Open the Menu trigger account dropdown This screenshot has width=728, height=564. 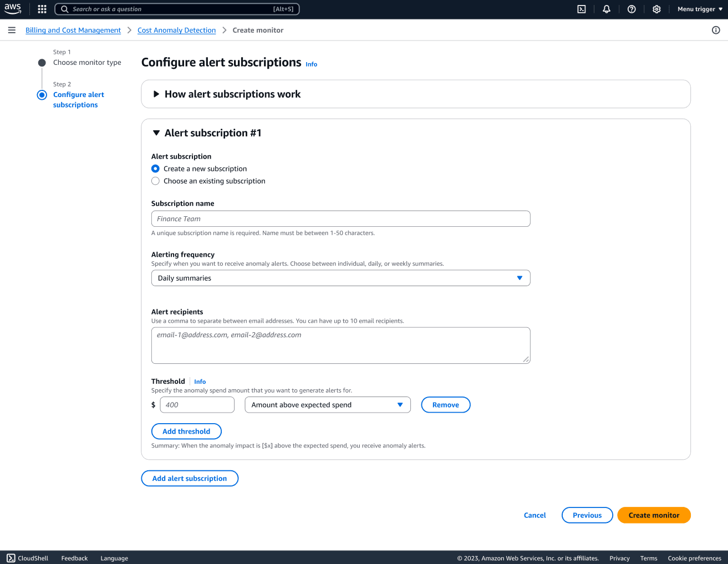[x=699, y=9]
